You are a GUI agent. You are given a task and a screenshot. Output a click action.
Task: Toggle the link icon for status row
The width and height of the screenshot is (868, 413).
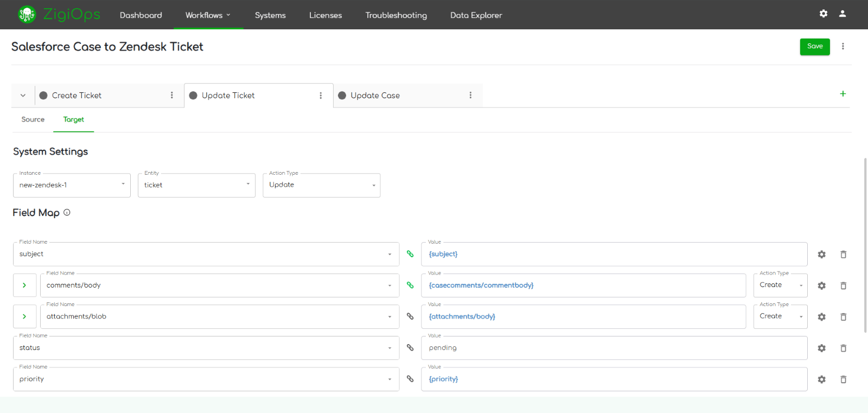tap(410, 348)
